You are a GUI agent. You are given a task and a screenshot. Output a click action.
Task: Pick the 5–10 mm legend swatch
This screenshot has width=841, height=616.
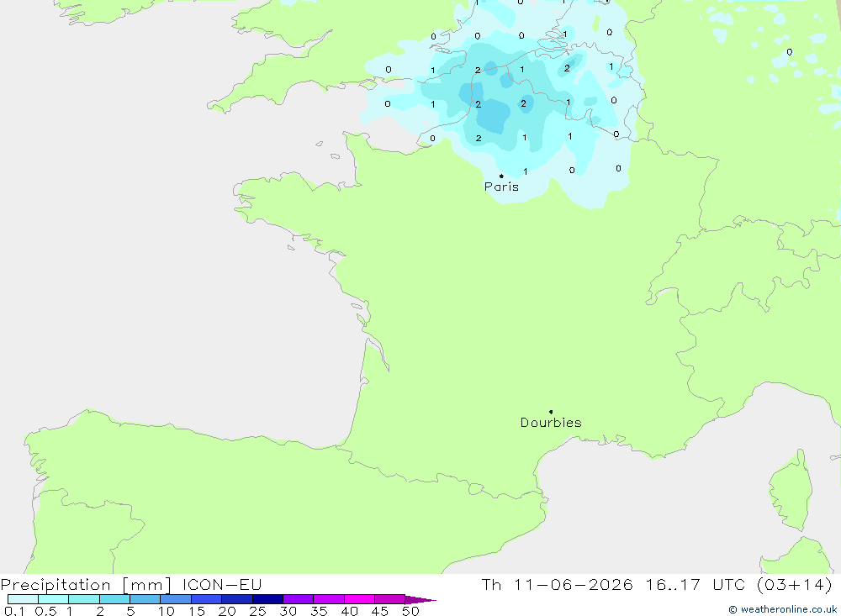point(145,599)
